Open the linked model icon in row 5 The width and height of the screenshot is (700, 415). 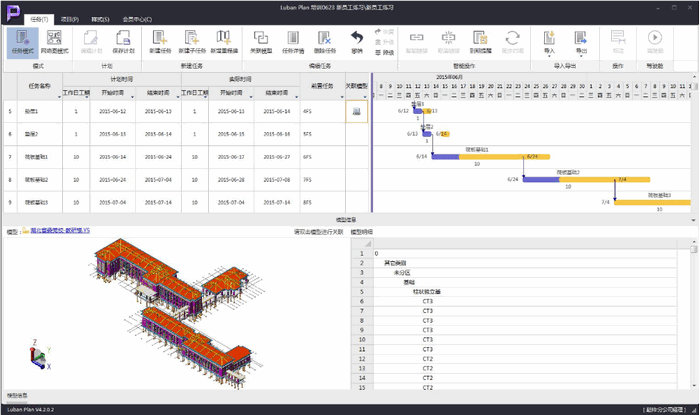tap(355, 113)
